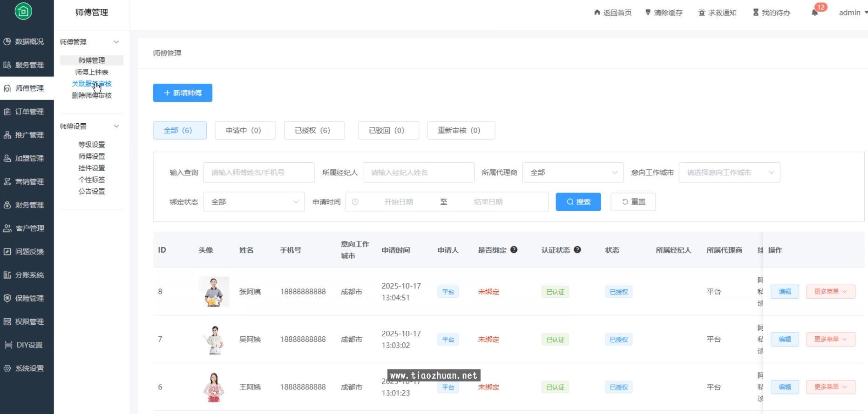Switch to the 已授权 (6) tab
The height and width of the screenshot is (414, 868).
[312, 130]
